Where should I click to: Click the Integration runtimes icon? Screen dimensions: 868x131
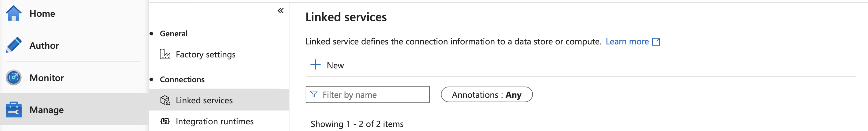(165, 121)
